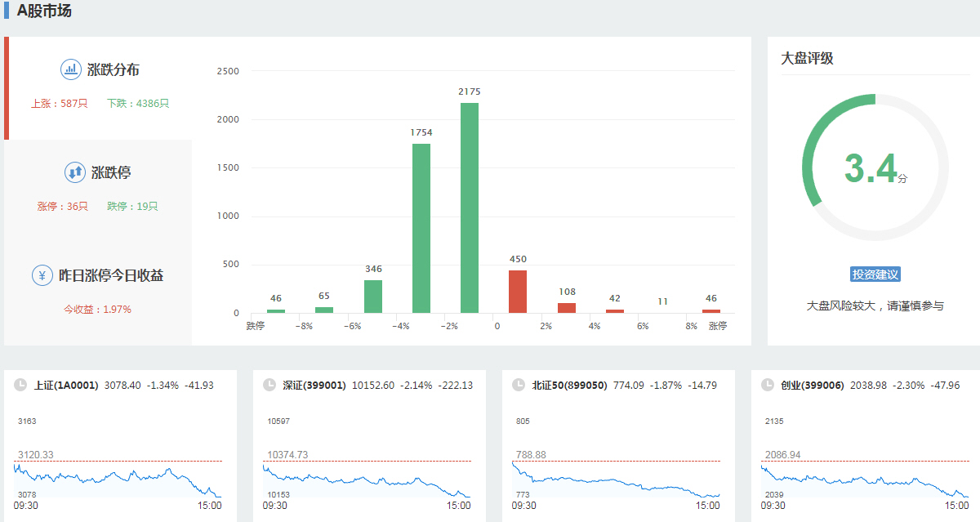This screenshot has height=522, width=980.
Task: Click the red bar labeled 450
Action: pos(518,292)
